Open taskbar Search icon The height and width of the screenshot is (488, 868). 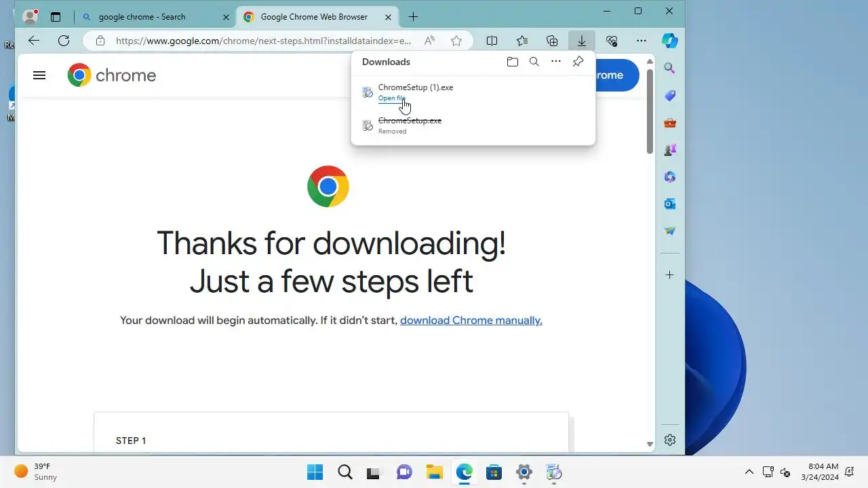click(344, 472)
